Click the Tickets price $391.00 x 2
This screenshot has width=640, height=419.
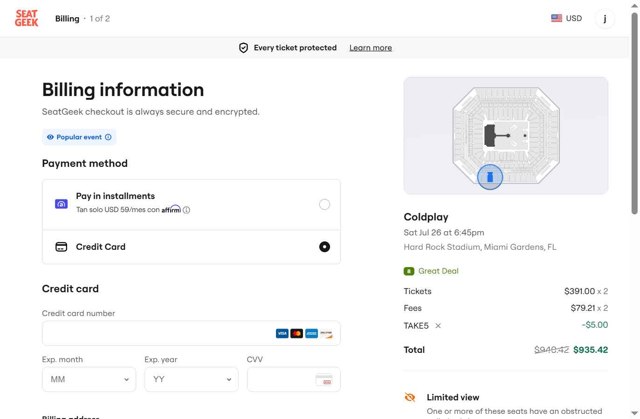coord(586,291)
